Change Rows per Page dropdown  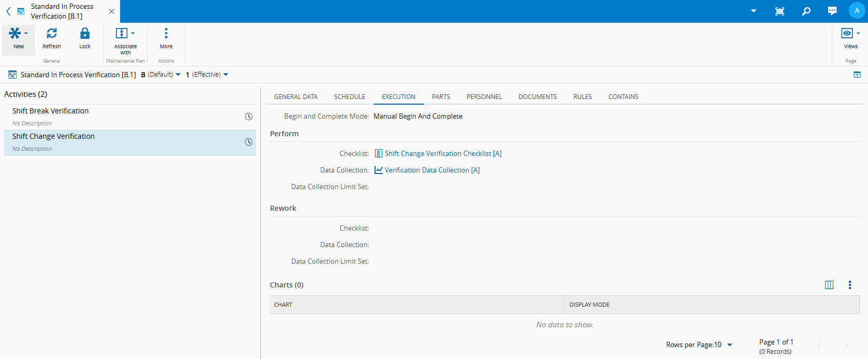tap(730, 345)
